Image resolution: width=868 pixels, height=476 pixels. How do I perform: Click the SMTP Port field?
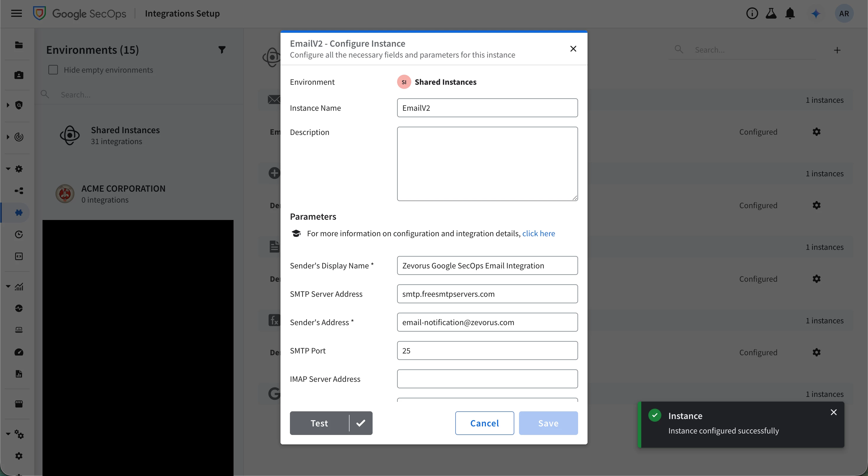pos(487,351)
